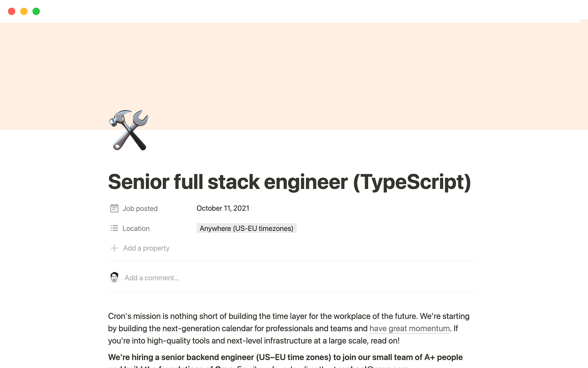Open the Location property label menu
This screenshot has height=368, width=588.
coord(136,228)
